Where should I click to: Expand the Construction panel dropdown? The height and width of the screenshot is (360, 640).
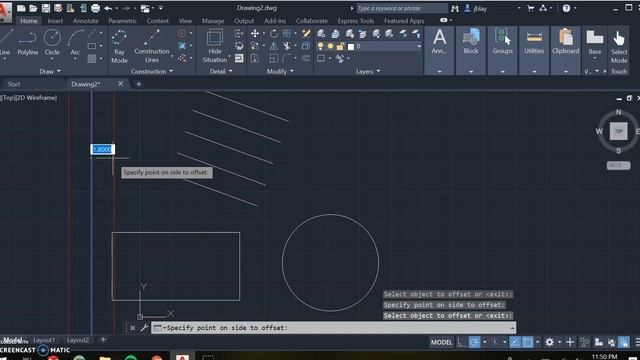click(152, 71)
